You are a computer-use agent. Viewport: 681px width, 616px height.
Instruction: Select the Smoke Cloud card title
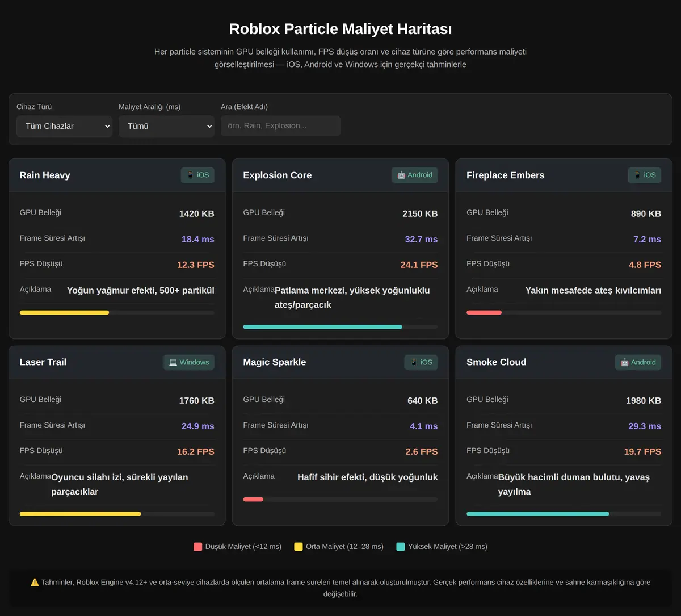pyautogui.click(x=497, y=362)
